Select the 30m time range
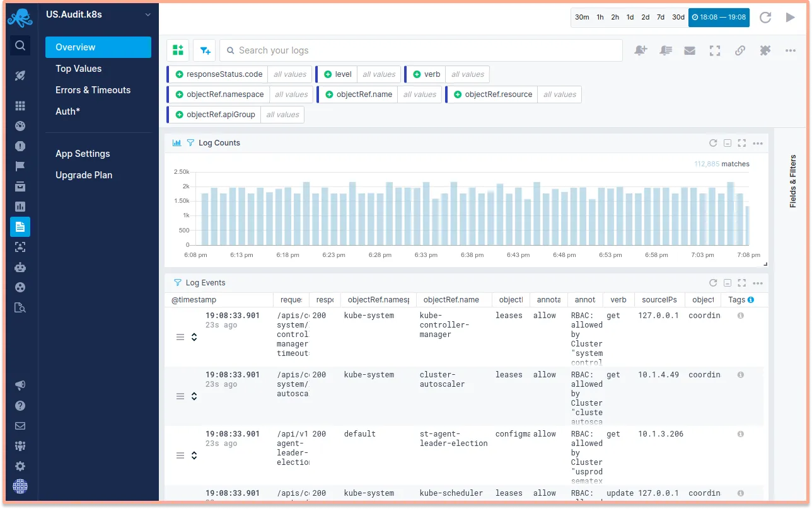812x509 pixels. pyautogui.click(x=582, y=18)
